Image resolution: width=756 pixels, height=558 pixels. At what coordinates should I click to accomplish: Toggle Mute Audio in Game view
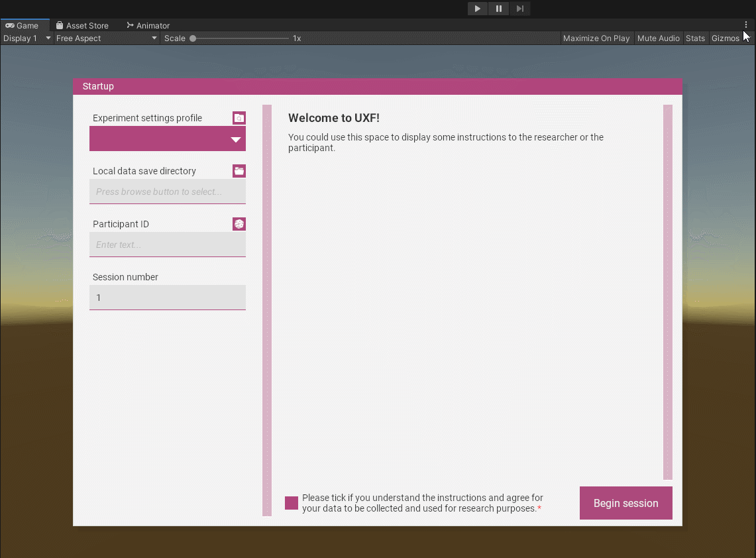(x=658, y=38)
